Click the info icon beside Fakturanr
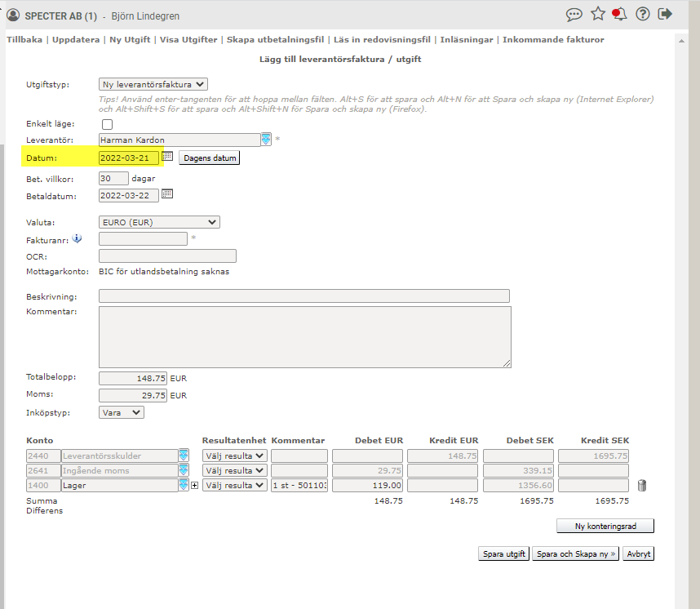This screenshot has height=609, width=700. [77, 238]
